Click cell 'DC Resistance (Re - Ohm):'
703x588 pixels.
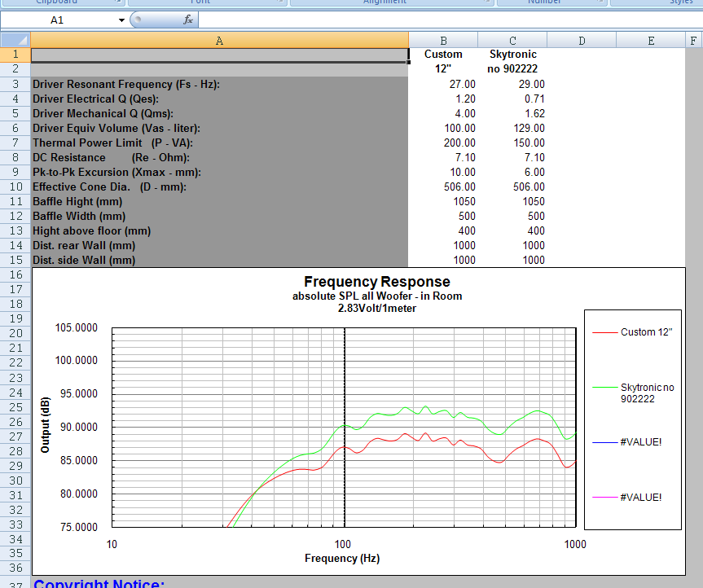pos(219,158)
